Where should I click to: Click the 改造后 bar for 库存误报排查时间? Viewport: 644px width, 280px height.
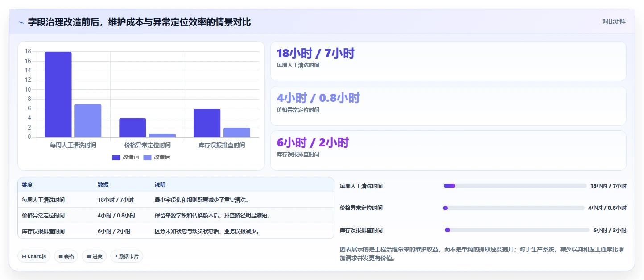pyautogui.click(x=237, y=132)
